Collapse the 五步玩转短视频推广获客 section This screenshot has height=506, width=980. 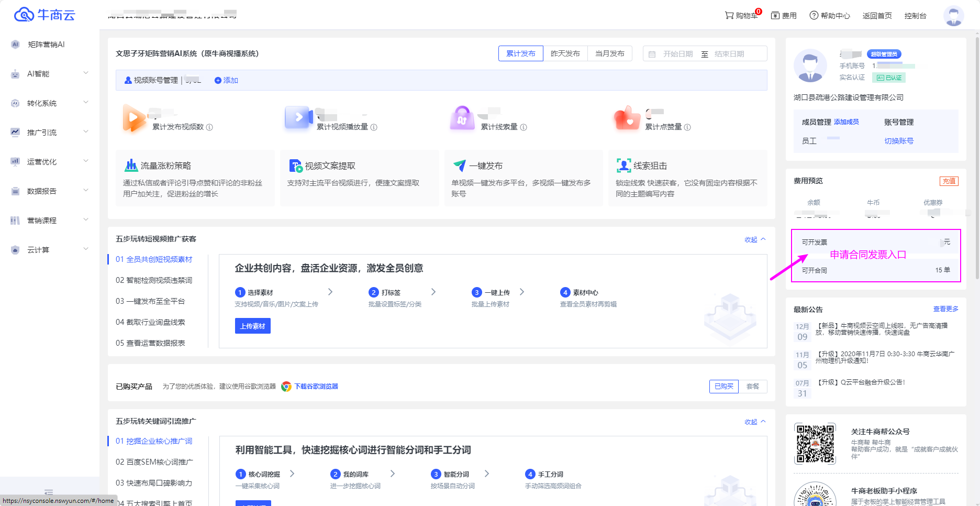[755, 239]
